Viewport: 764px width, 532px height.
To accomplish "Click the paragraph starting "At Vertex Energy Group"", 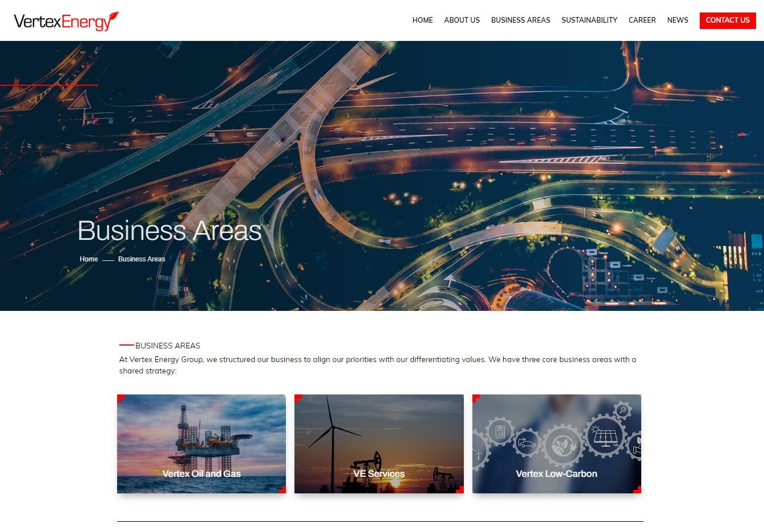I will pyautogui.click(x=377, y=365).
